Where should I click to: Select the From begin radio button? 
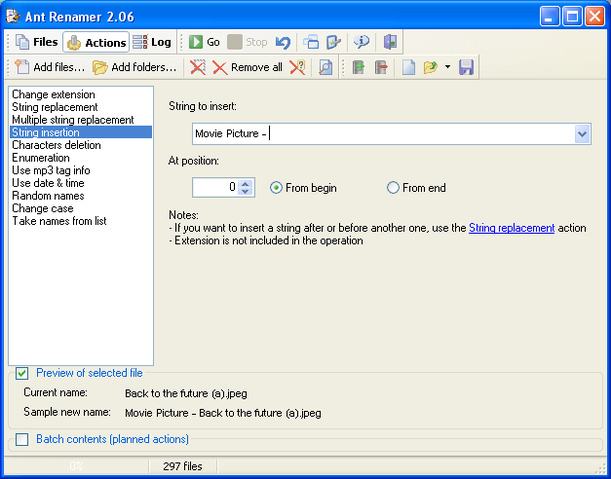pyautogui.click(x=303, y=188)
